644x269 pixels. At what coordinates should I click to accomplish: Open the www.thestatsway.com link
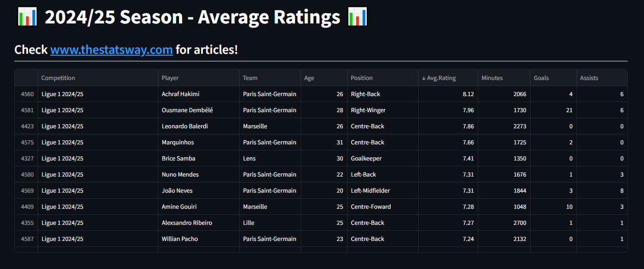(112, 50)
